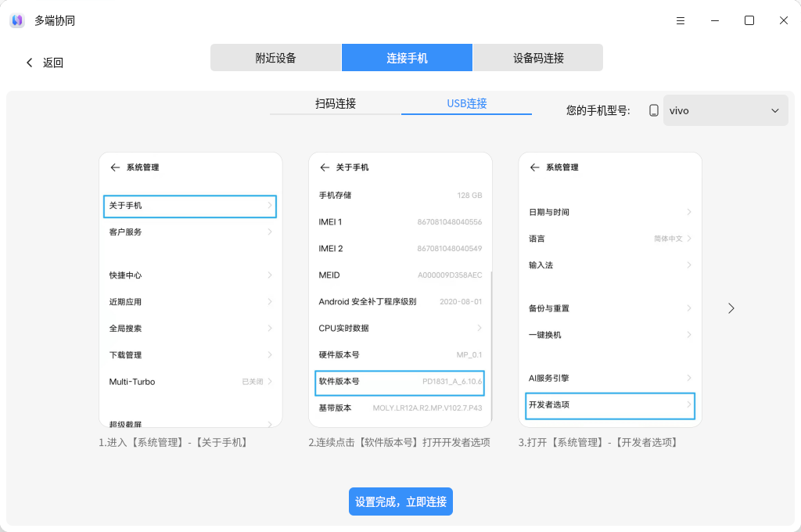The width and height of the screenshot is (801, 532).
Task: Click the step 3 开发者选项 screenshot
Action: tap(610, 289)
